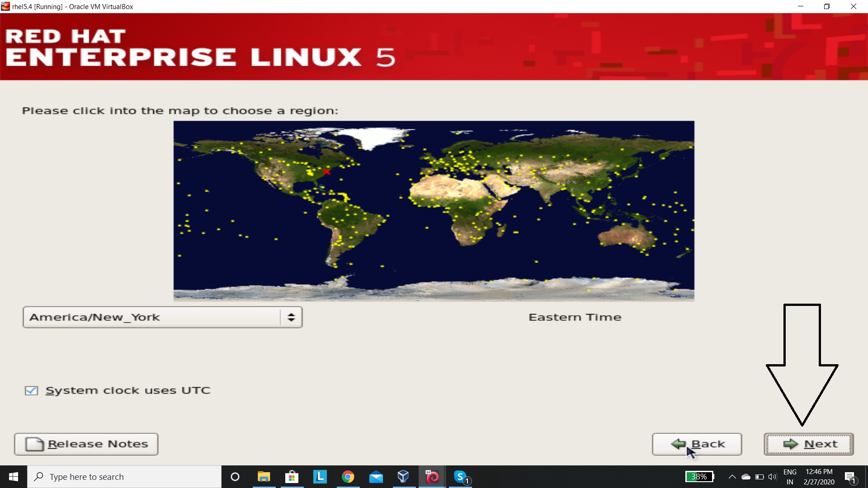
Task: Open the Mail app icon
Action: coord(376,477)
